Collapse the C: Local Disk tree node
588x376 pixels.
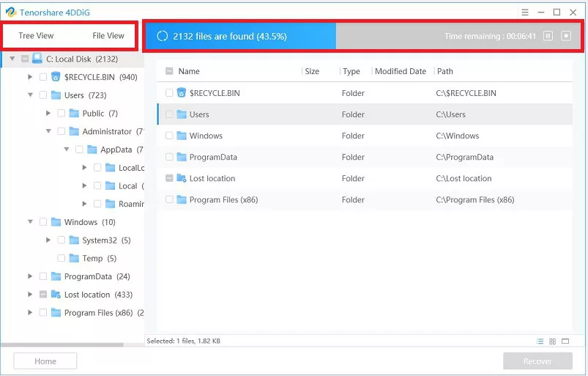[12, 59]
